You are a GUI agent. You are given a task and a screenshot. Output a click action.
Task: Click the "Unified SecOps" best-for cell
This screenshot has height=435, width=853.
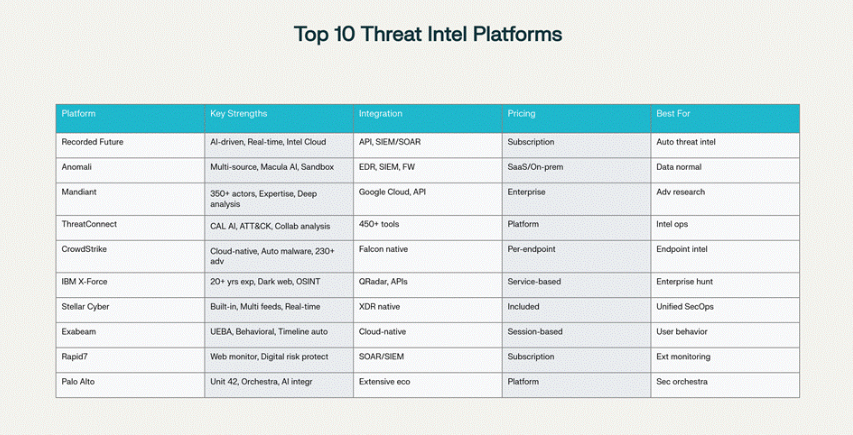(x=685, y=307)
